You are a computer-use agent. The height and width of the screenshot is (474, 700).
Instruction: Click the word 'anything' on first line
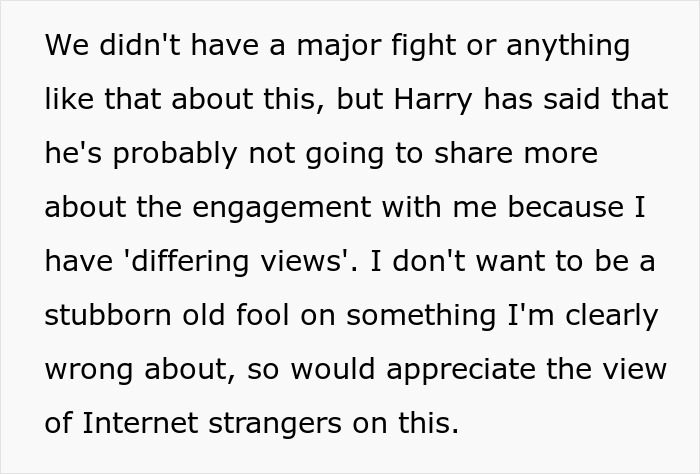[x=571, y=46]
